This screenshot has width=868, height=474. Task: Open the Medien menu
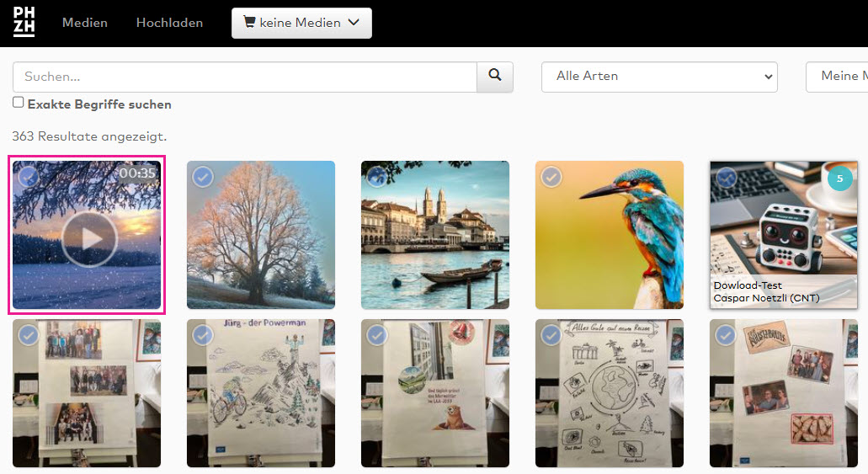(x=84, y=23)
